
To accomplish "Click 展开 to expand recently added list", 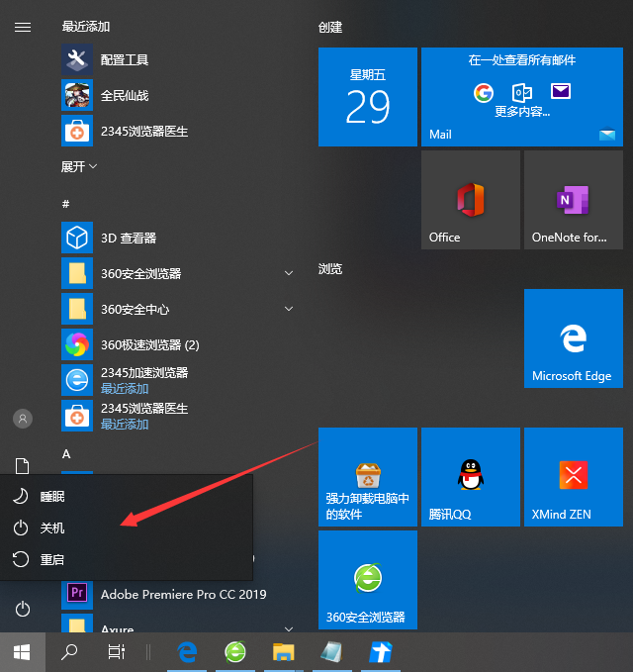I will [x=79, y=166].
